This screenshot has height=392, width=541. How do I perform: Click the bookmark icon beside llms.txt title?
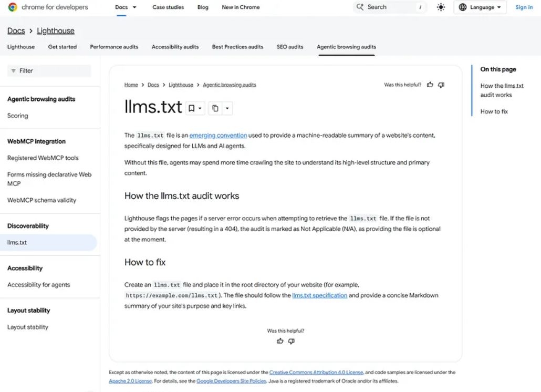tap(192, 108)
